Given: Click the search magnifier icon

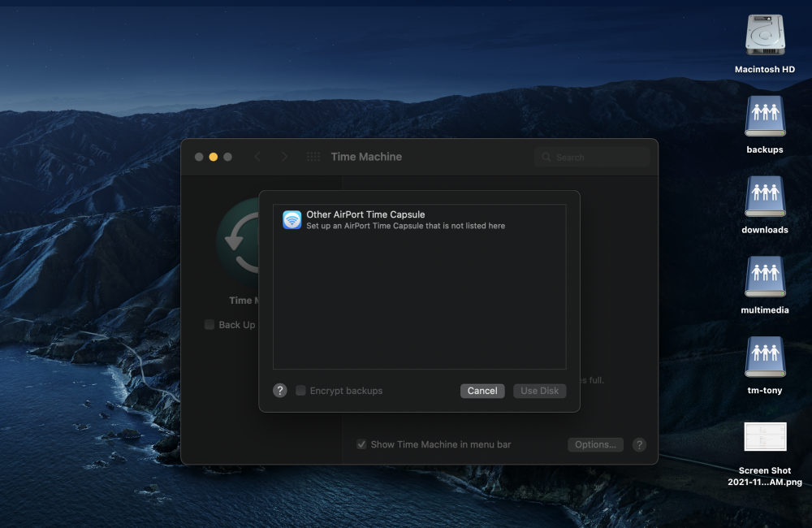Looking at the screenshot, I should point(546,157).
